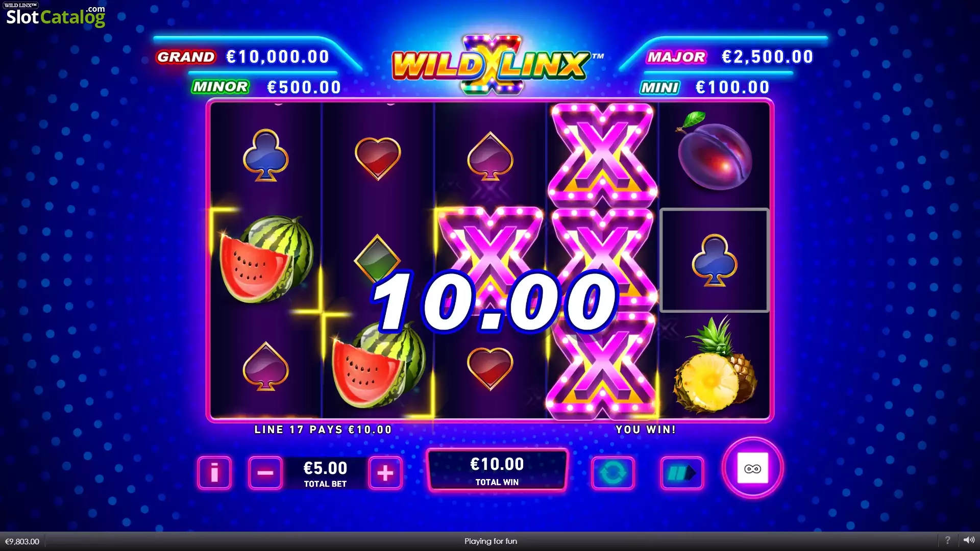Open the game info paytable button
Image resolution: width=980 pixels, height=551 pixels.
[214, 473]
